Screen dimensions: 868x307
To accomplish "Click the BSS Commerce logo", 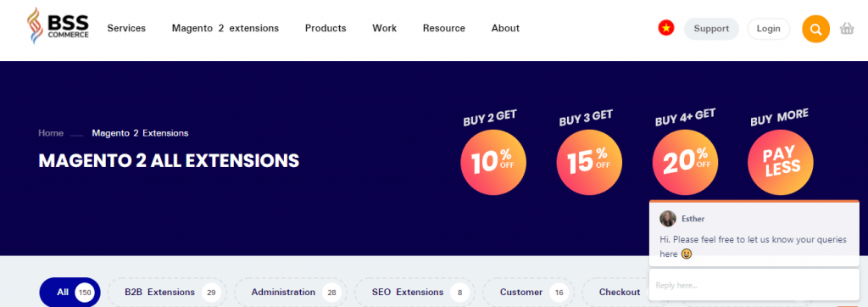I will pyautogui.click(x=58, y=26).
